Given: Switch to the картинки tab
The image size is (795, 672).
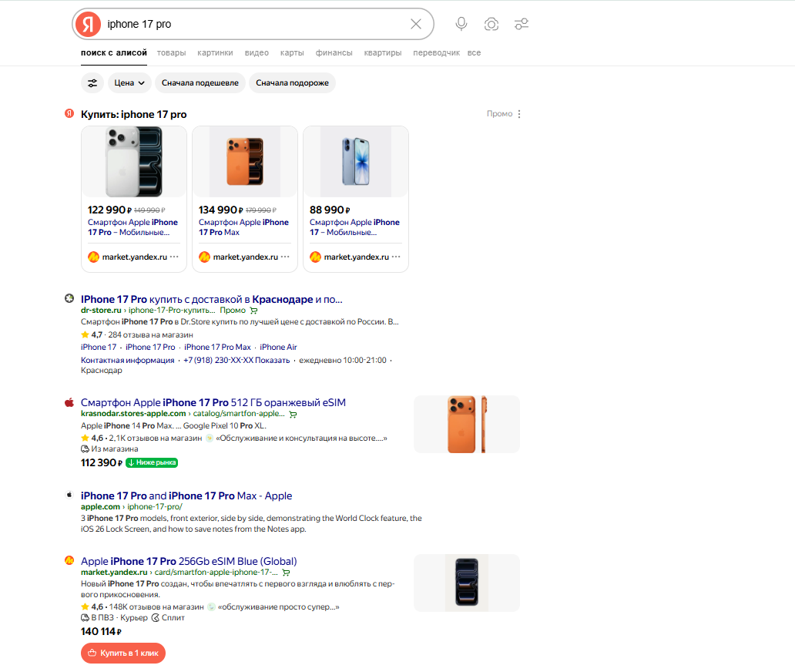Looking at the screenshot, I should coord(215,53).
